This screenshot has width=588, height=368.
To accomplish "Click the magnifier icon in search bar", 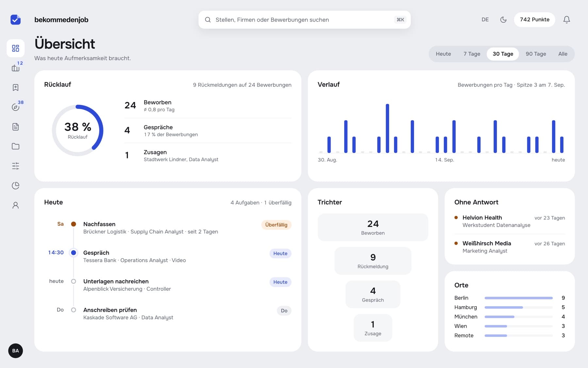I will tap(208, 20).
